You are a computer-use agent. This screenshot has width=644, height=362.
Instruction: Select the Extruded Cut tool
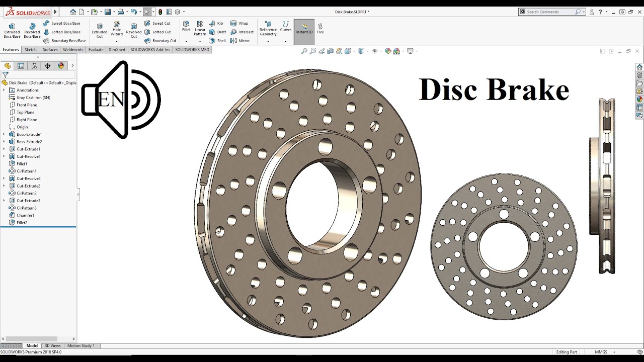pyautogui.click(x=100, y=30)
